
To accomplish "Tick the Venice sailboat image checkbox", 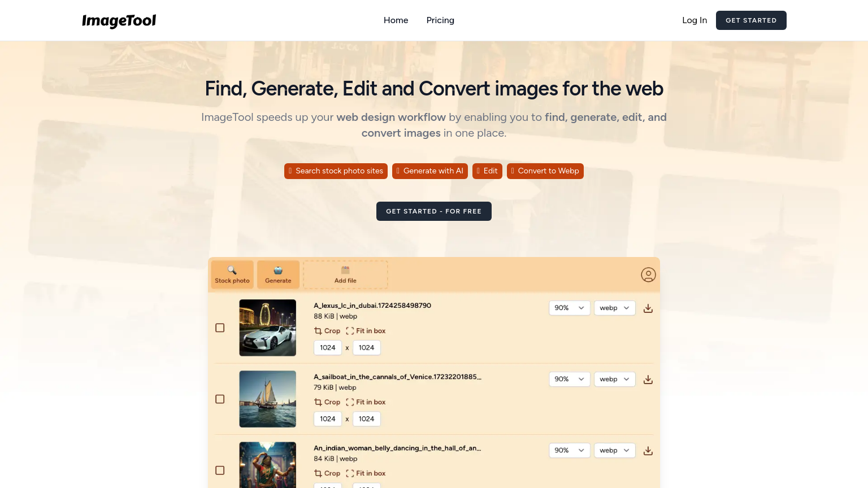I will [220, 399].
